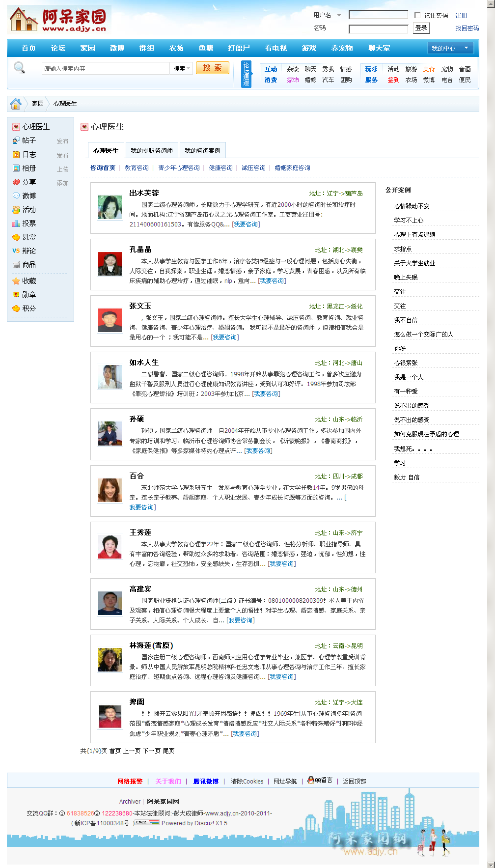
Task: Open public case 如何克服现在矛盾的心理
Action: [426, 434]
